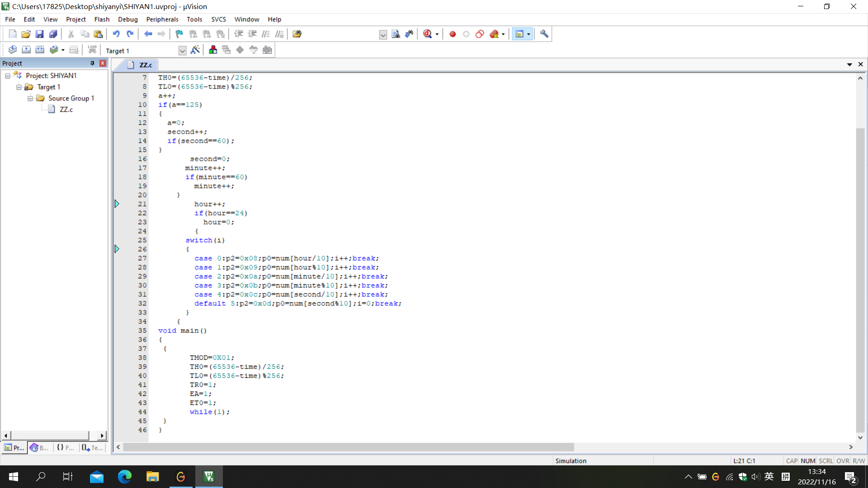The width and height of the screenshot is (868, 488).
Task: Collapse the Project: SHIYAN1 tree node
Action: point(8,76)
